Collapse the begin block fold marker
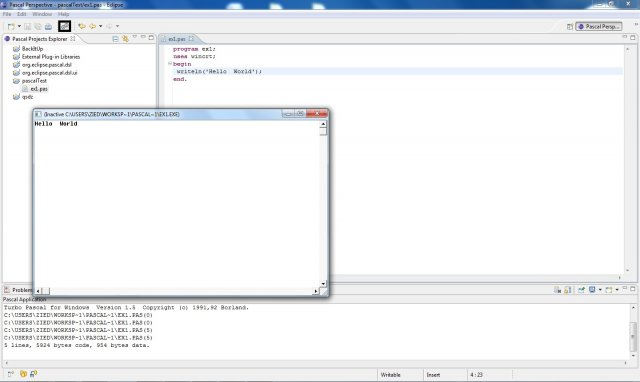Viewport: 640px width, 382px height. [x=170, y=63]
